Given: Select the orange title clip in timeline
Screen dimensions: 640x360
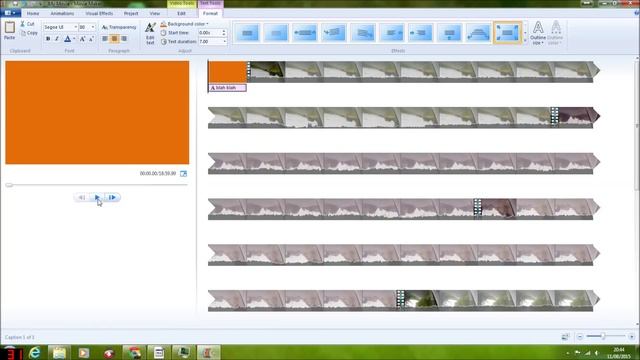Looking at the screenshot, I should tap(228, 72).
